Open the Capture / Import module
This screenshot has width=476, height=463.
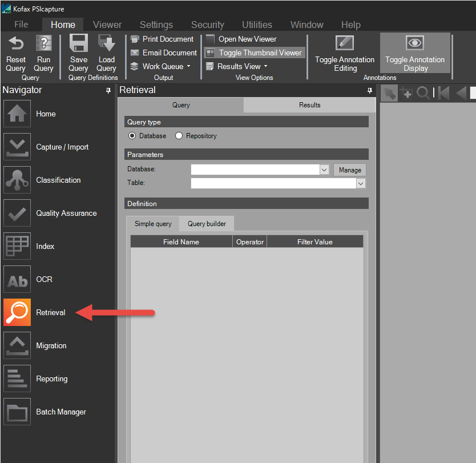17,147
